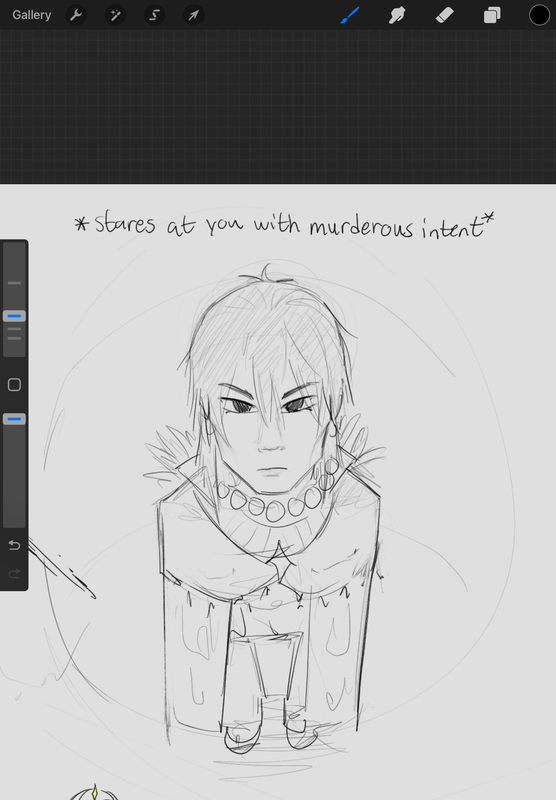Adjust the brush size slider
The image size is (556, 800).
pos(14,316)
